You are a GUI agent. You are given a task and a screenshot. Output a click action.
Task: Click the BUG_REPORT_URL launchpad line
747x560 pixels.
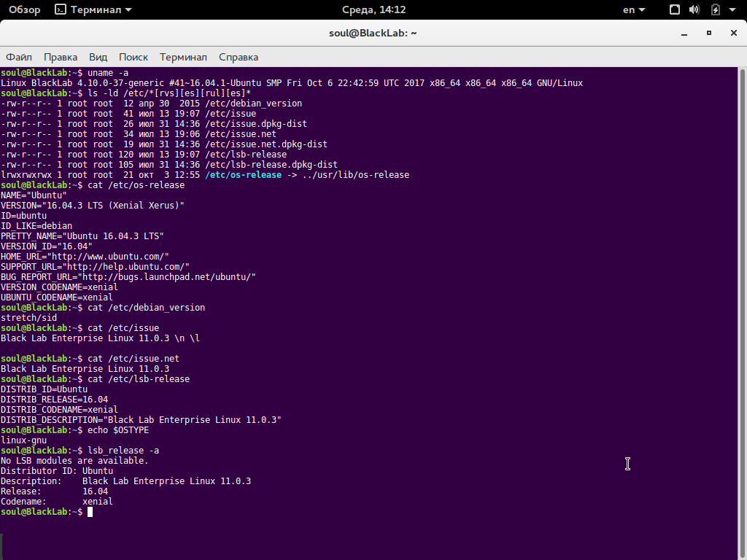[128, 277]
